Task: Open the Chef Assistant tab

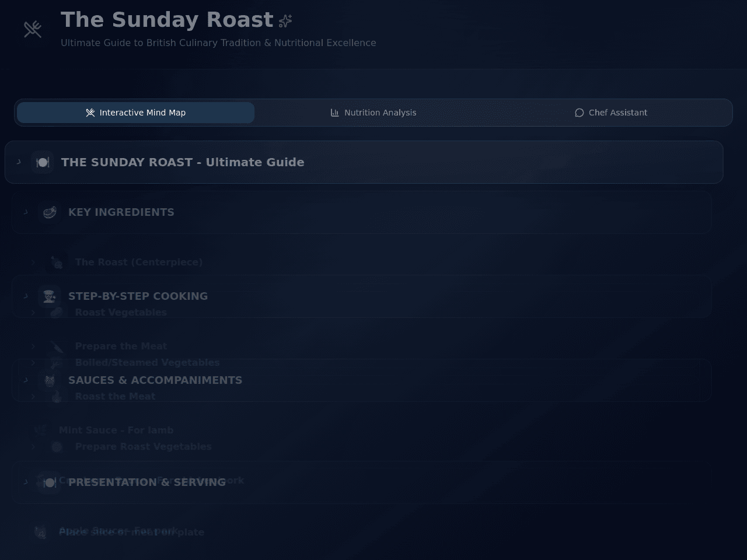Action: pyautogui.click(x=611, y=113)
